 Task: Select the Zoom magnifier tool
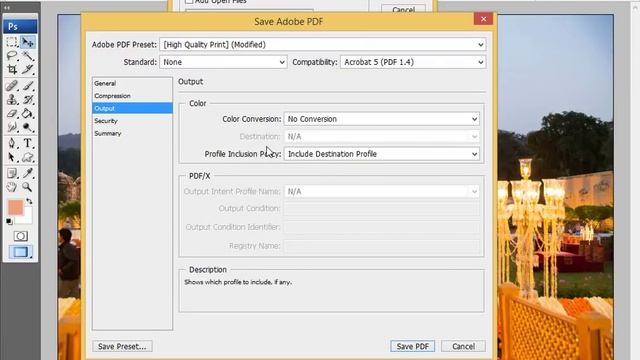click(x=28, y=187)
